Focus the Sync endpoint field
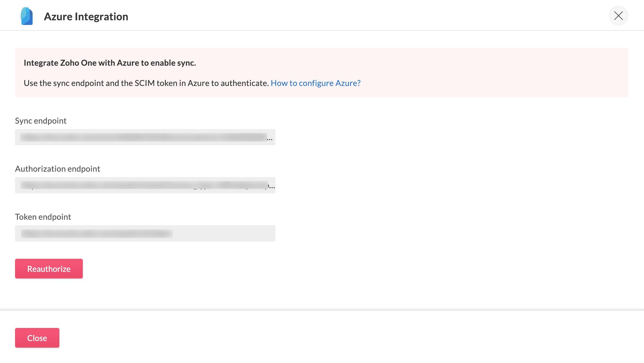The height and width of the screenshot is (363, 644). click(145, 137)
